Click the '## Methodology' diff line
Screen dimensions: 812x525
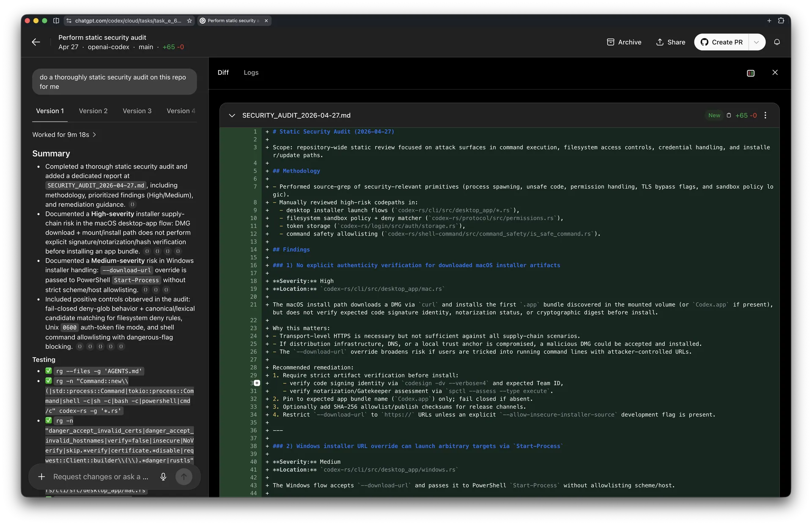click(x=296, y=171)
